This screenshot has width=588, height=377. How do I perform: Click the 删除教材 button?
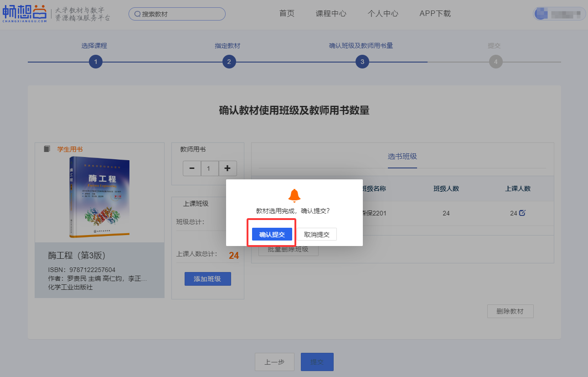(x=510, y=312)
